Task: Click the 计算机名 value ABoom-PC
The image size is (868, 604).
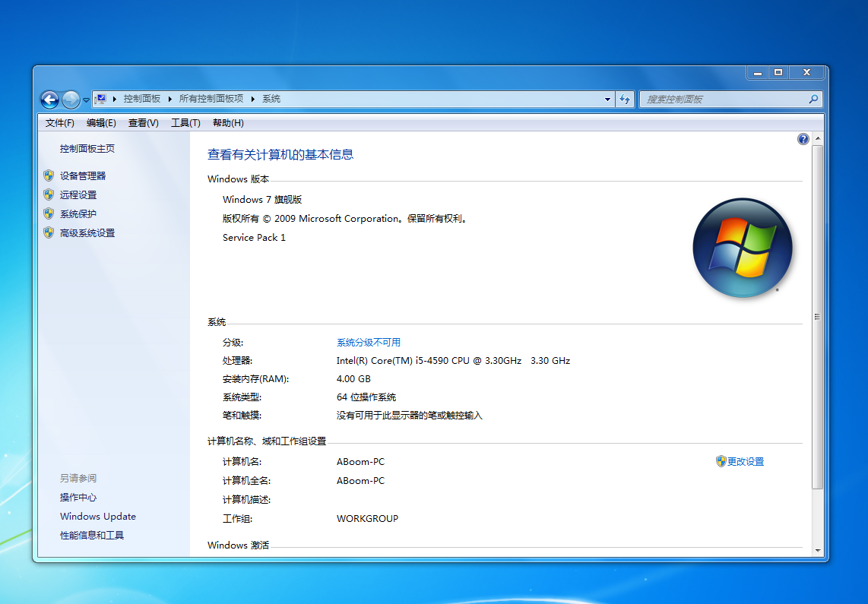Action: point(360,462)
